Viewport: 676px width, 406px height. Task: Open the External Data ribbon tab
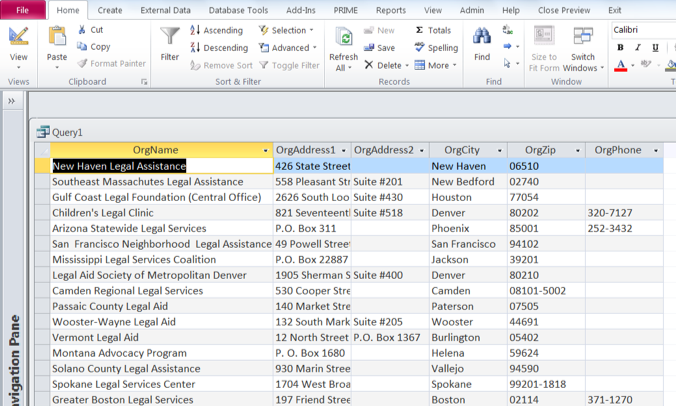[x=165, y=10]
